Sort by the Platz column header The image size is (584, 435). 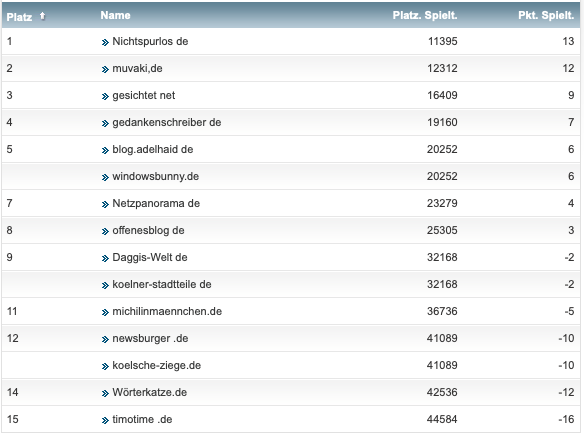tap(19, 17)
